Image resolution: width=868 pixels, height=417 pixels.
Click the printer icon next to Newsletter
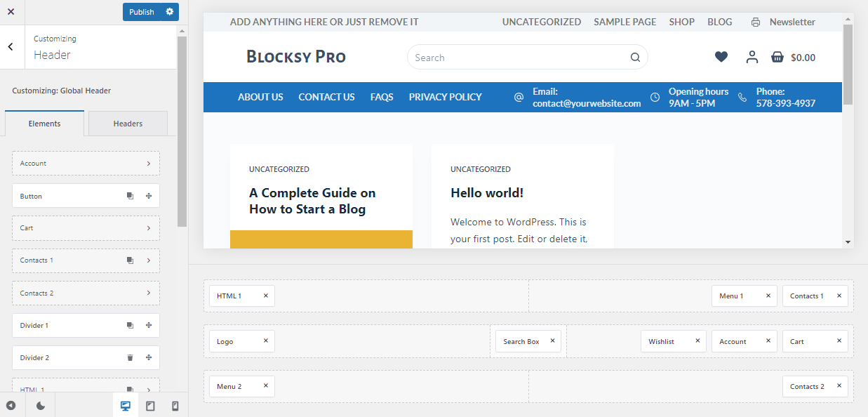pyautogui.click(x=755, y=22)
